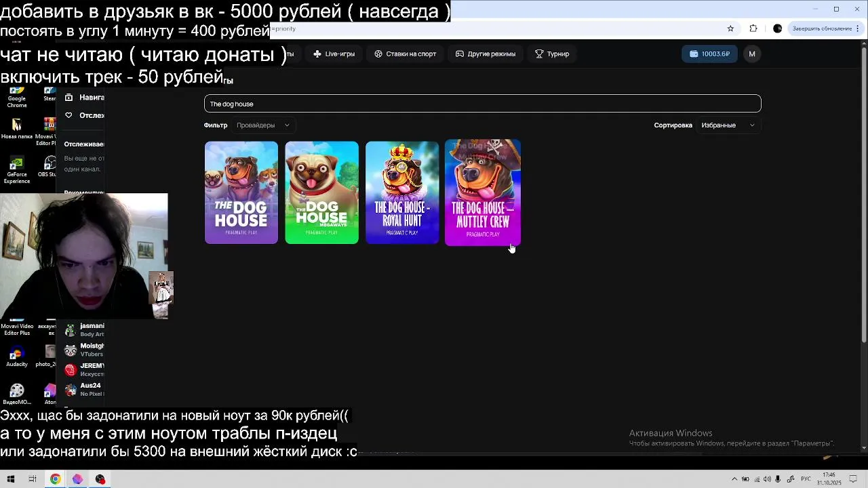Viewport: 868px width, 488px height.
Task: Open Task View on taskbar
Action: pyautogui.click(x=32, y=479)
